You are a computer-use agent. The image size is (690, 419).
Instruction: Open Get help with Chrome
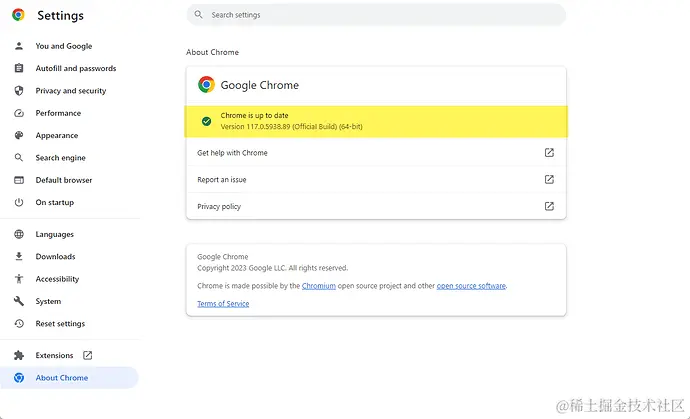(x=376, y=153)
